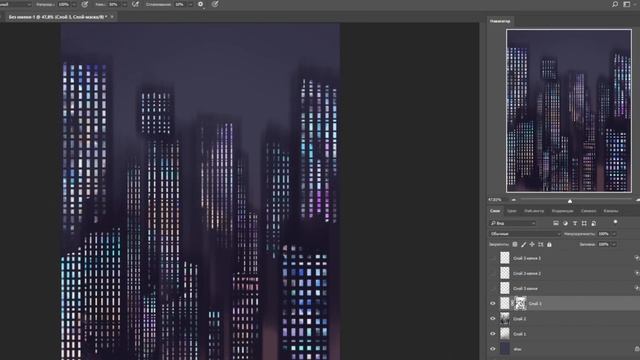Switch to the Символ character tab

pos(588,211)
